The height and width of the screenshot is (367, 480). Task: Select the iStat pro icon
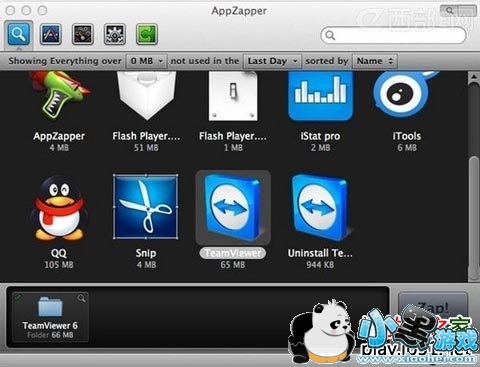click(x=320, y=96)
